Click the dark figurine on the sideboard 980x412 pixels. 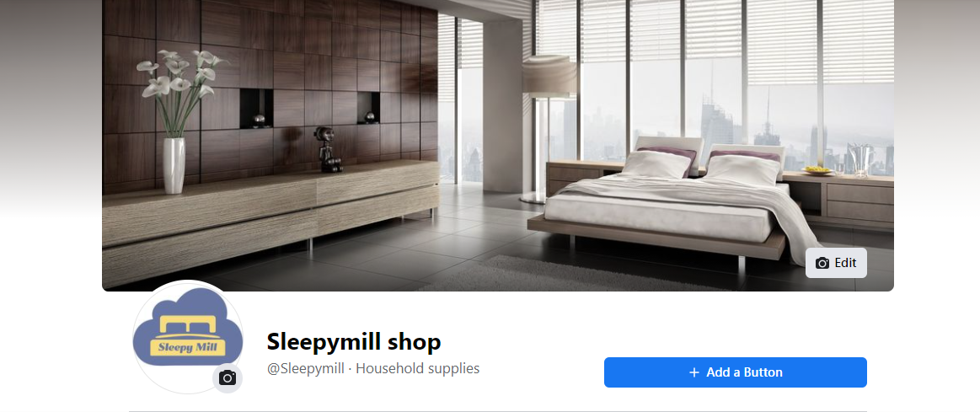coord(328,149)
